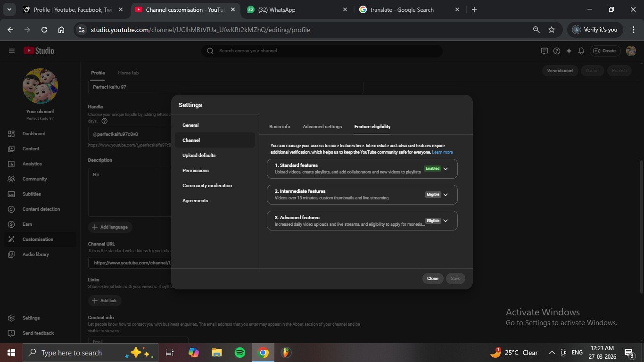
Task: Open the Audio library icon
Action: point(12,255)
